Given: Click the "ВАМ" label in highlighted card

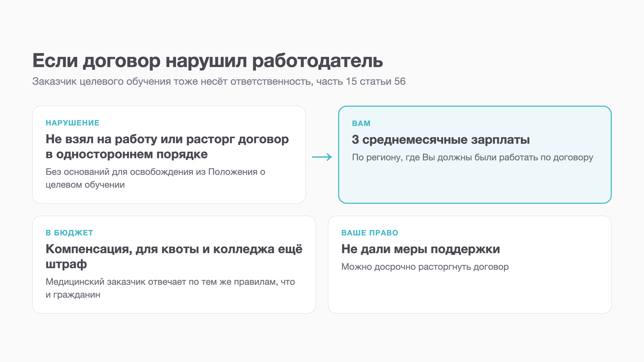Looking at the screenshot, I should (x=361, y=123).
